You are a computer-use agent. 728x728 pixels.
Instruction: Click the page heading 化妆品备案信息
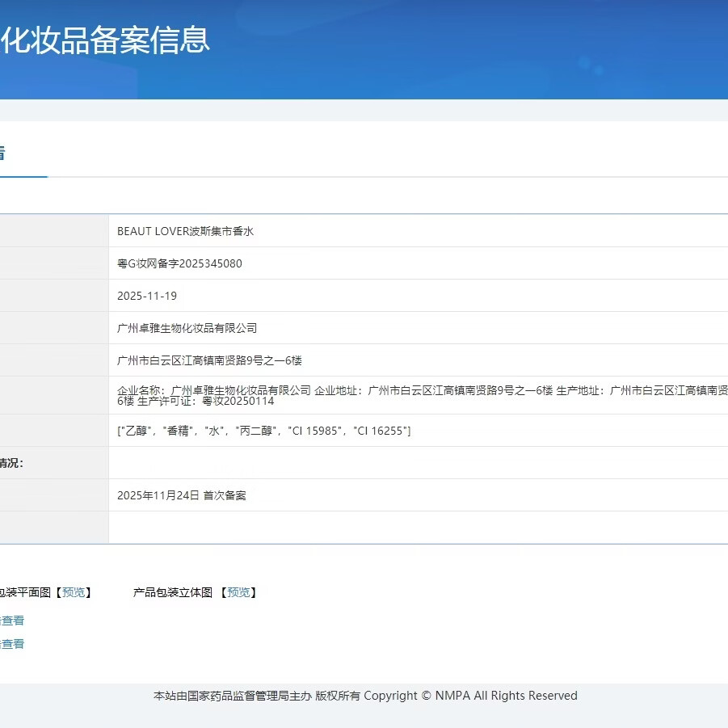105,40
